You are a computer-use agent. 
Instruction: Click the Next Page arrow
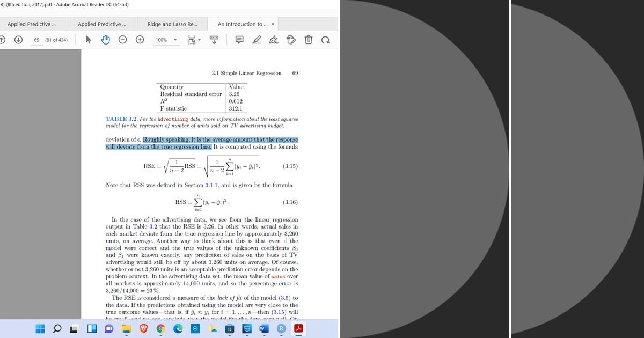pyautogui.click(x=19, y=40)
